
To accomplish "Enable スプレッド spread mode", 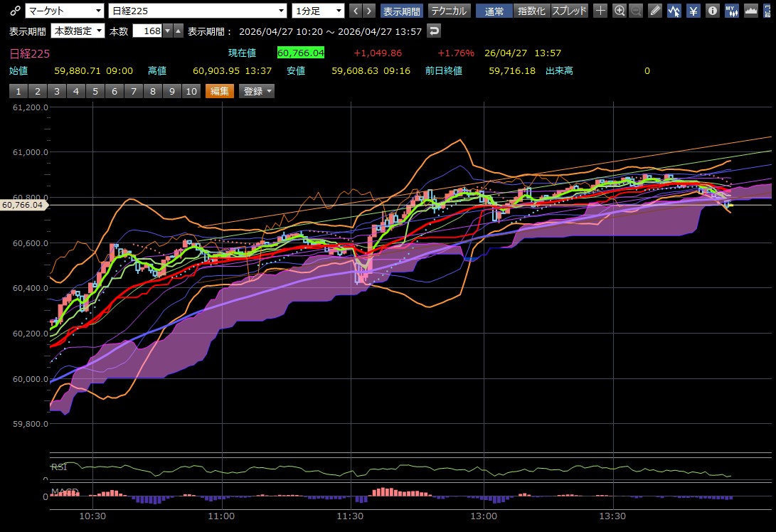I will 570,11.
